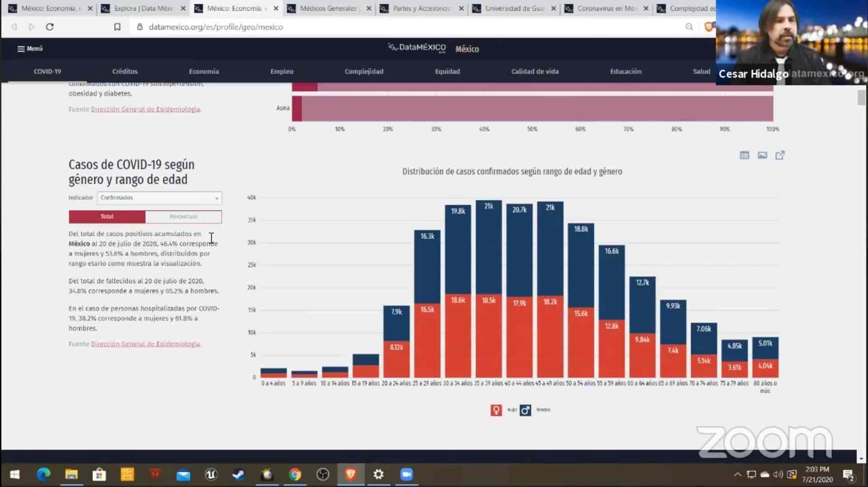Click the zoom magnifier icon in address bar
The width and height of the screenshot is (868, 487).
coord(689,27)
